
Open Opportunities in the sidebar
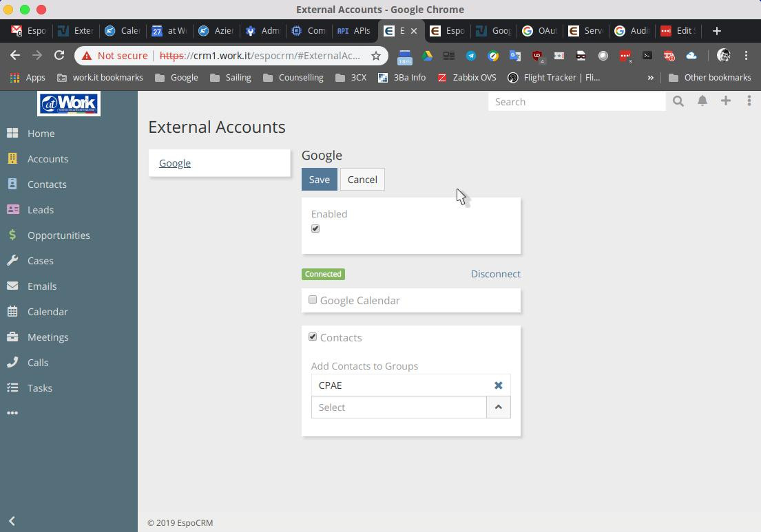[59, 235]
